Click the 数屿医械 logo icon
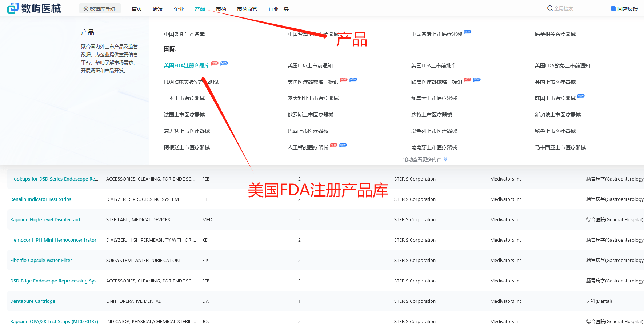644x329 pixels. [12, 8]
